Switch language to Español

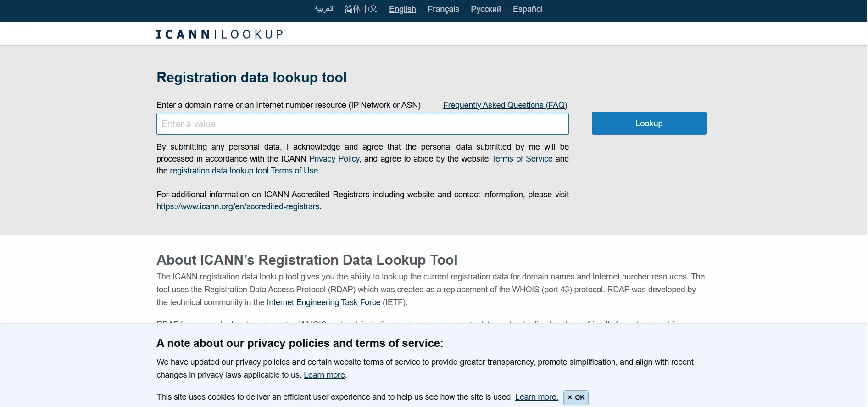528,9
